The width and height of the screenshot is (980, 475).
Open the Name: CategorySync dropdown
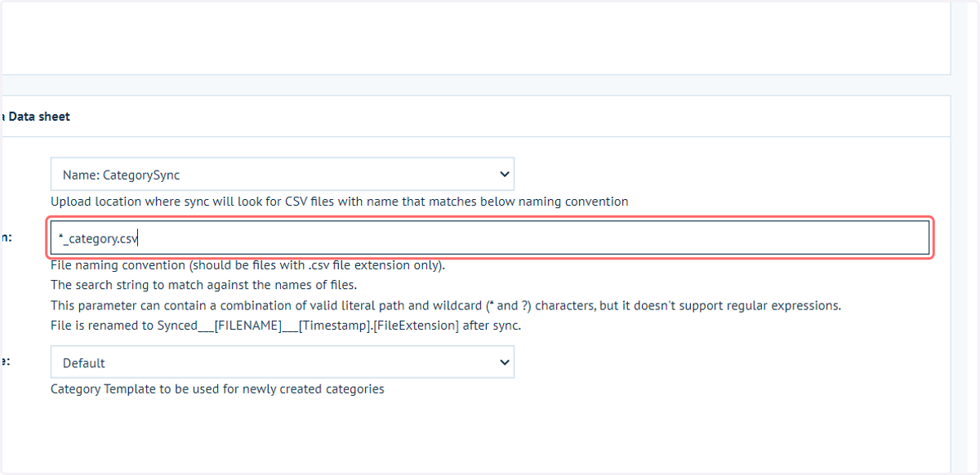click(283, 175)
